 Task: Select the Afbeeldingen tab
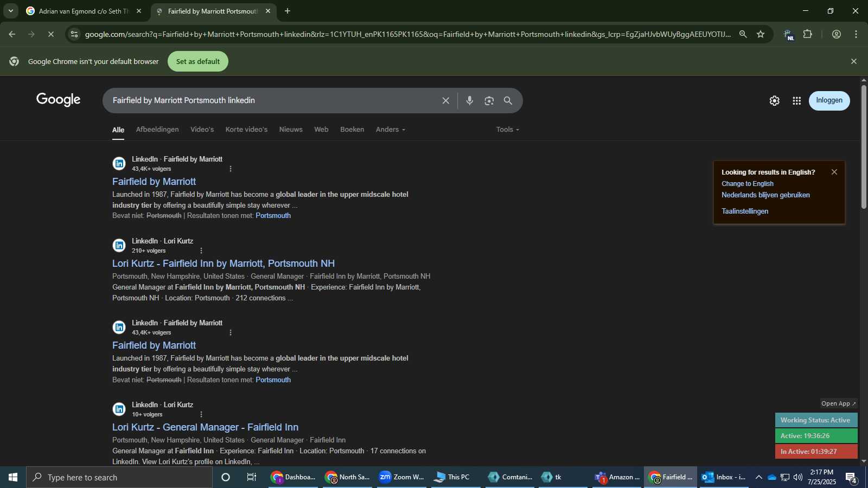tap(157, 130)
